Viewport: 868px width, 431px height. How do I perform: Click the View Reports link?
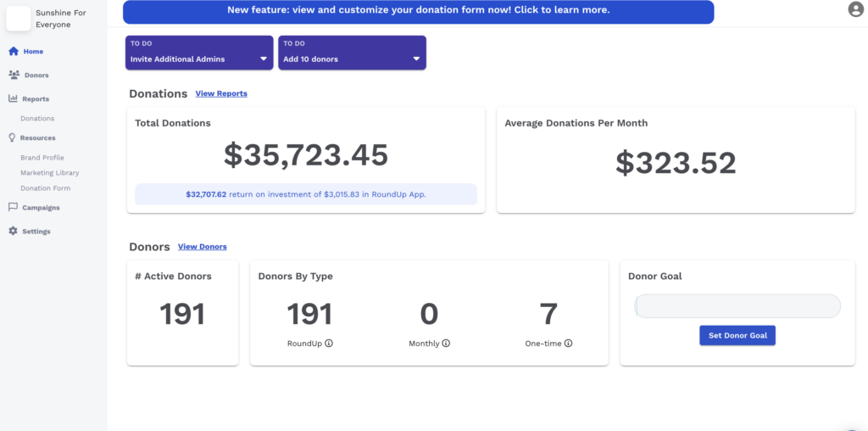click(x=221, y=93)
